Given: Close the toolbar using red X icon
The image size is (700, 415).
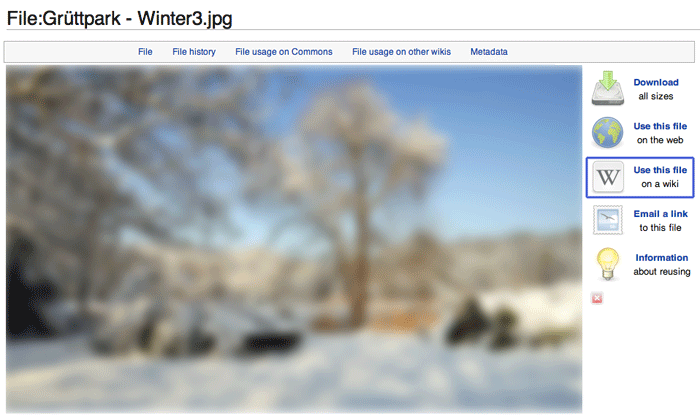Looking at the screenshot, I should coord(597,298).
